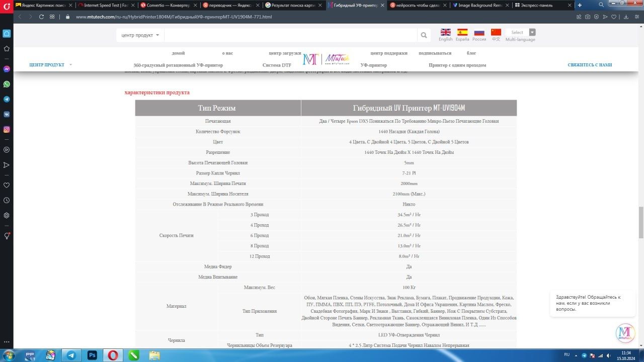Open sidebar settings gear icon
644x362 pixels.
click(x=7, y=215)
